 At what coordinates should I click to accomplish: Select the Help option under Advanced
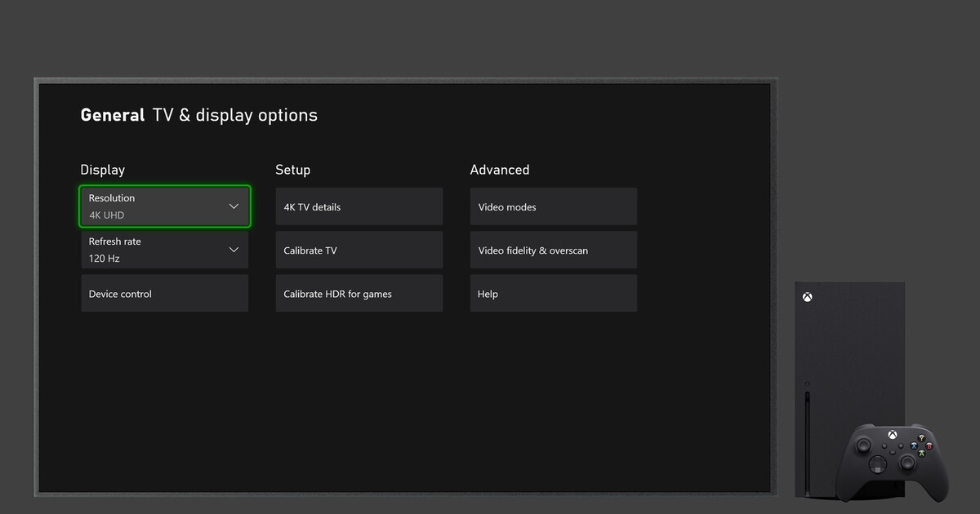coord(554,293)
